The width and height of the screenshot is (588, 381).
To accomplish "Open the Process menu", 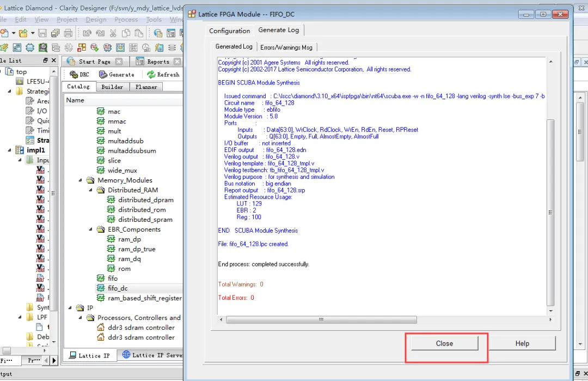I will (x=126, y=20).
